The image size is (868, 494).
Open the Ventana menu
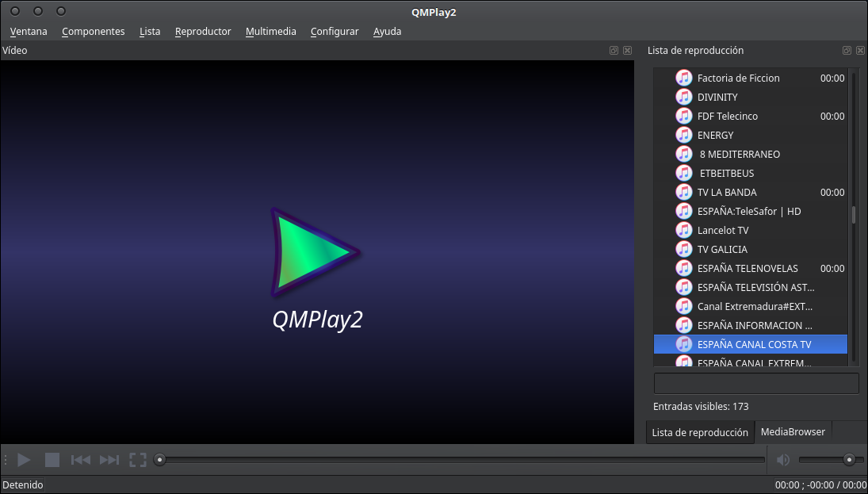click(x=29, y=32)
